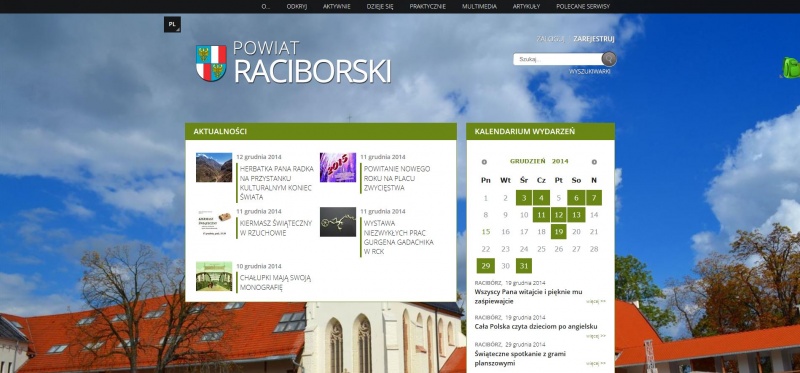Click the Powiat Raciborski coat of arms
Screen dimensions: 800x373
click(211, 63)
